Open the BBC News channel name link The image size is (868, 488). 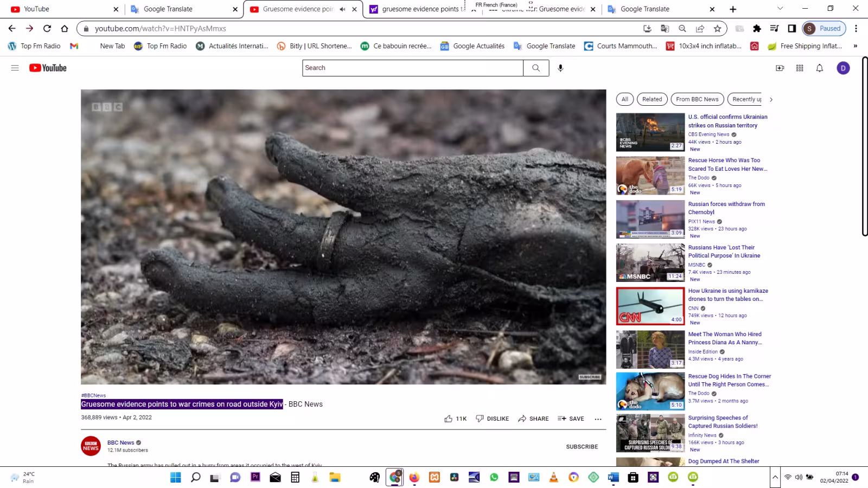click(120, 442)
